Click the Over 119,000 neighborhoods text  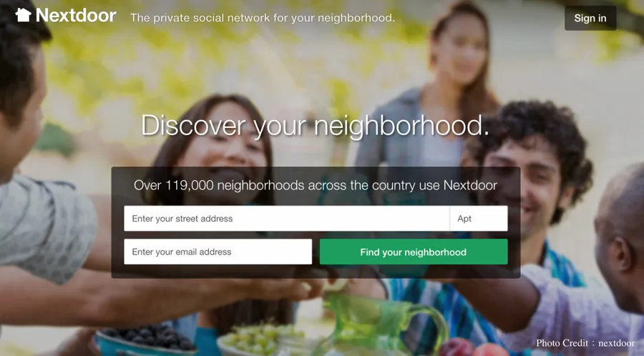316,185
